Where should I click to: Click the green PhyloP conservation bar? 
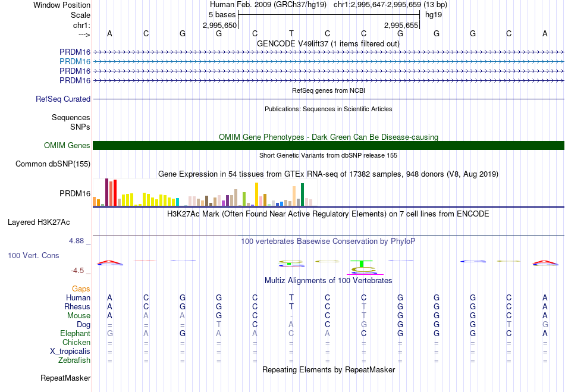click(362, 264)
